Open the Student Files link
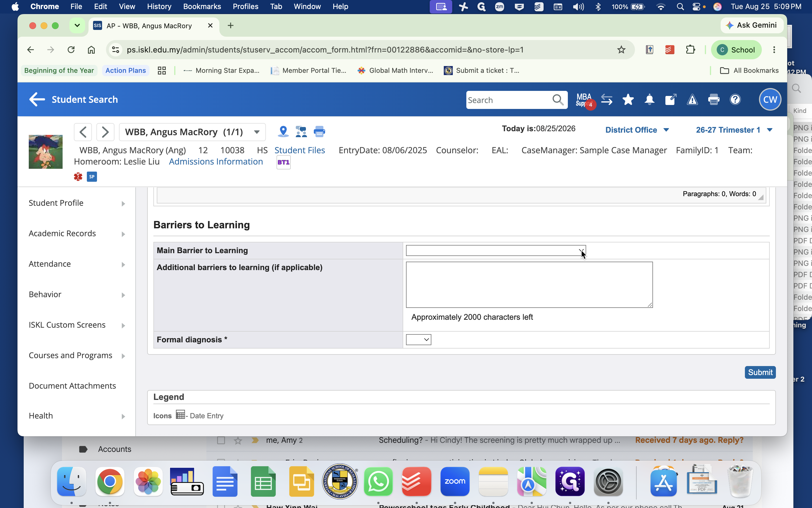Viewport: 812px width, 508px height. pos(300,150)
